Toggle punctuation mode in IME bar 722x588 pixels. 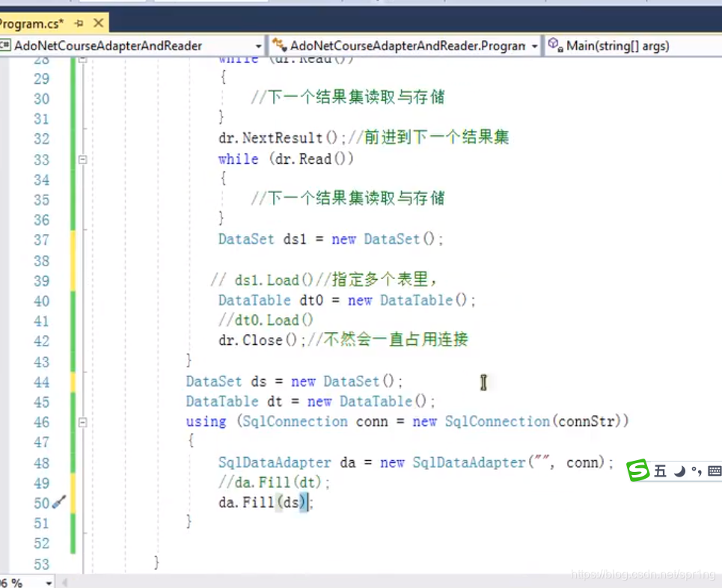tap(697, 471)
